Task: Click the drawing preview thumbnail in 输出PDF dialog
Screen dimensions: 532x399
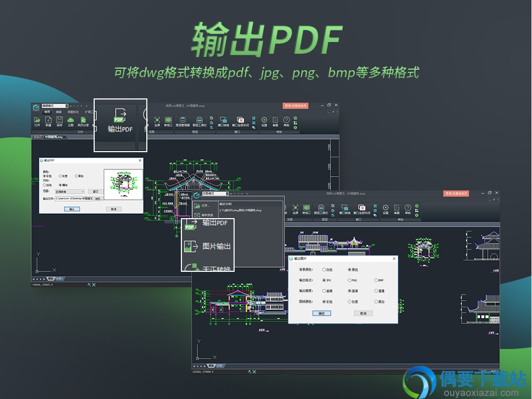Action: (123, 184)
